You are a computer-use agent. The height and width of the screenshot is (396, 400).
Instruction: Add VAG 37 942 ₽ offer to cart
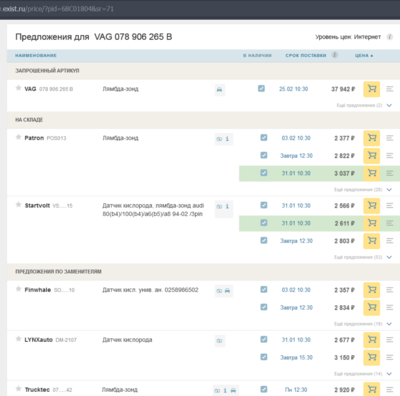tap(372, 89)
